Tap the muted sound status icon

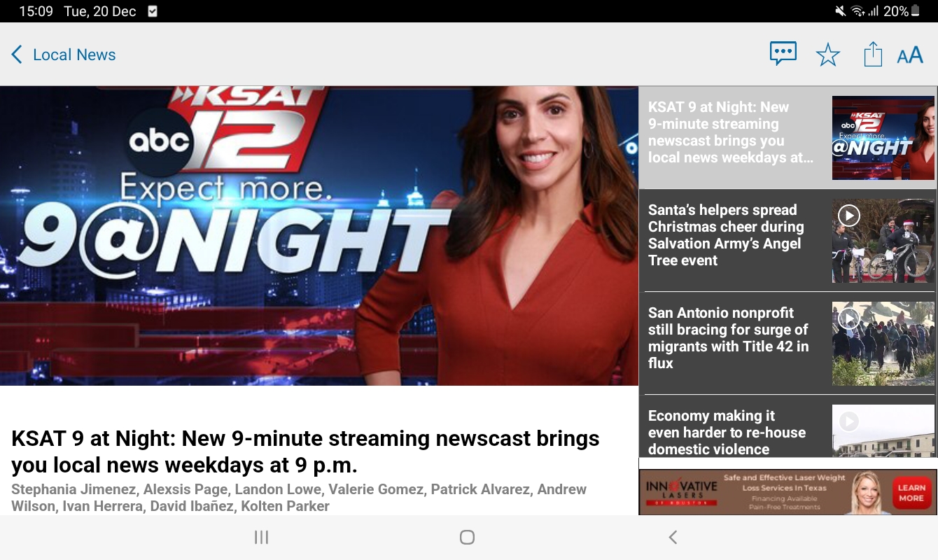coord(841,11)
